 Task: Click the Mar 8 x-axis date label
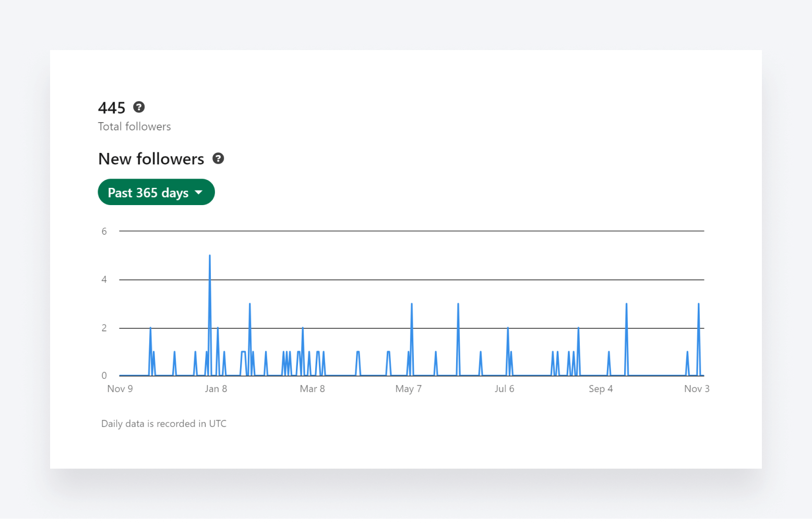[x=312, y=389]
